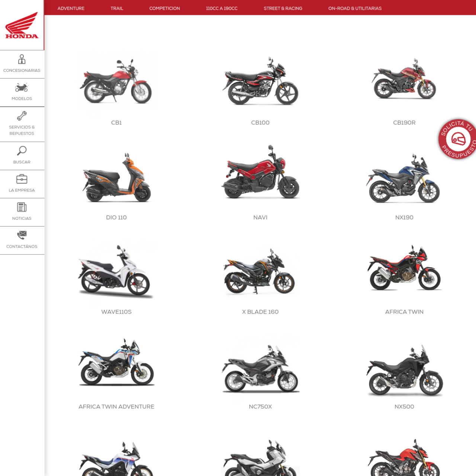
Task: Open Modelos motorcycle icon
Action: pos(22,88)
